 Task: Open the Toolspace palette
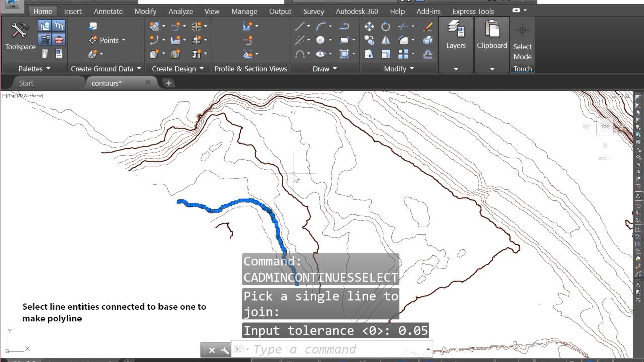20,36
